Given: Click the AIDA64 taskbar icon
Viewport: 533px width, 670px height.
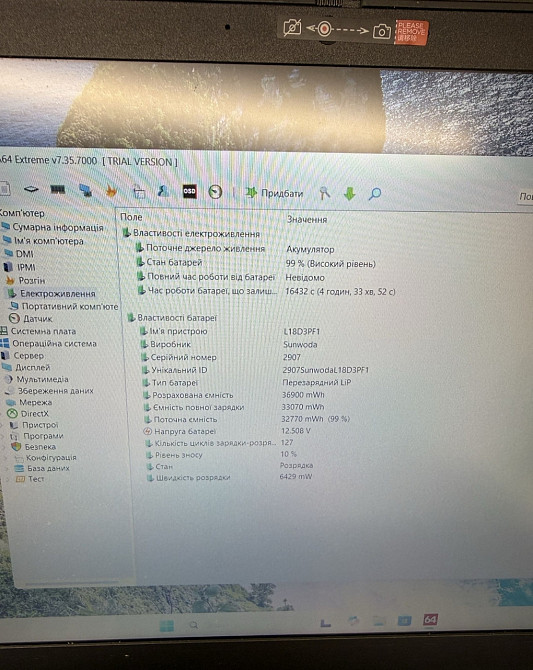Looking at the screenshot, I should point(430,619).
